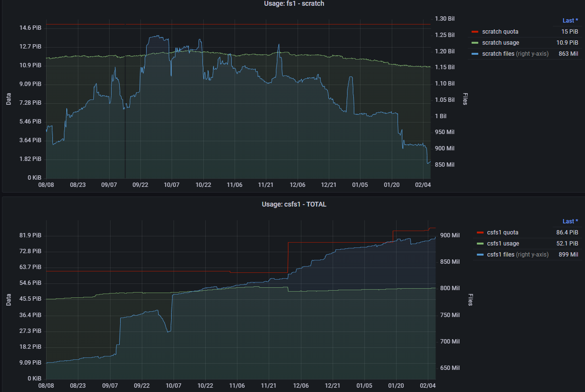
Task: Open the green scratch usage color swatch
Action: tap(475, 43)
